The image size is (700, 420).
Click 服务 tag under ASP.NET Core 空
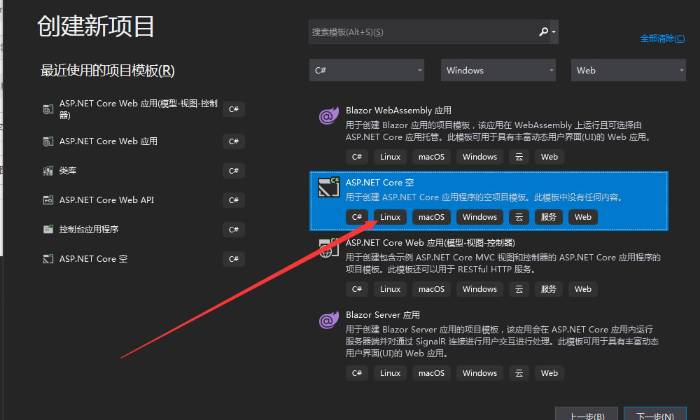[549, 217]
